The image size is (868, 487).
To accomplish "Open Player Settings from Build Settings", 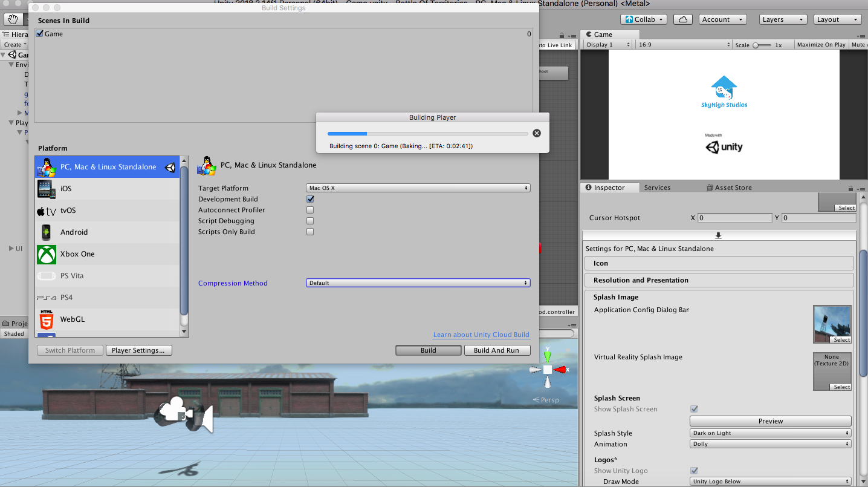I will tap(138, 350).
